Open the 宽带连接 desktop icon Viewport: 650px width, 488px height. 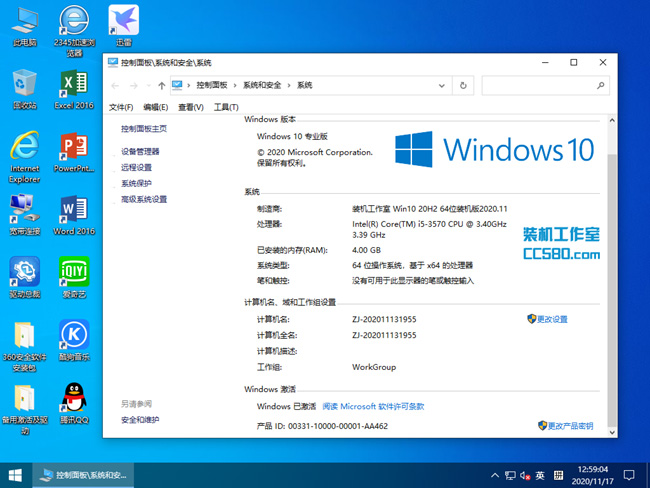25,215
